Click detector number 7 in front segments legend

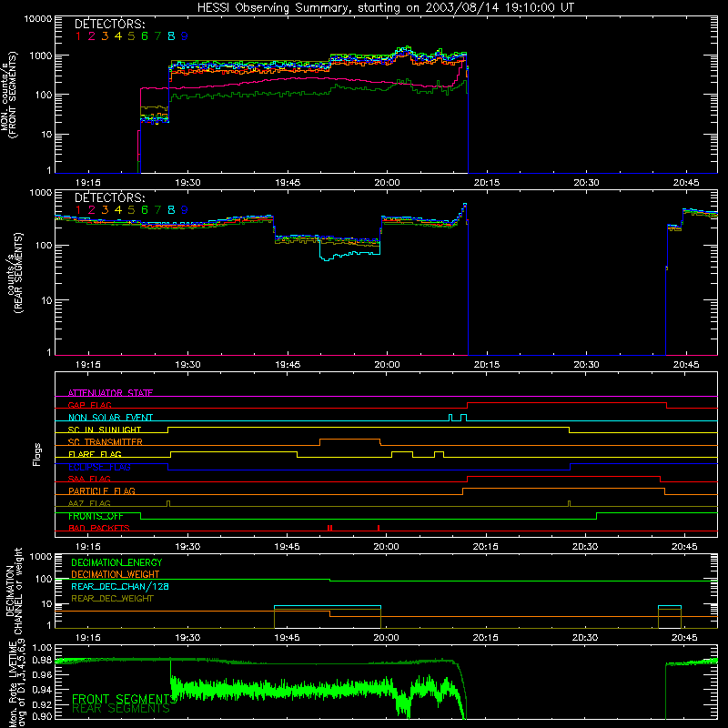[x=157, y=36]
